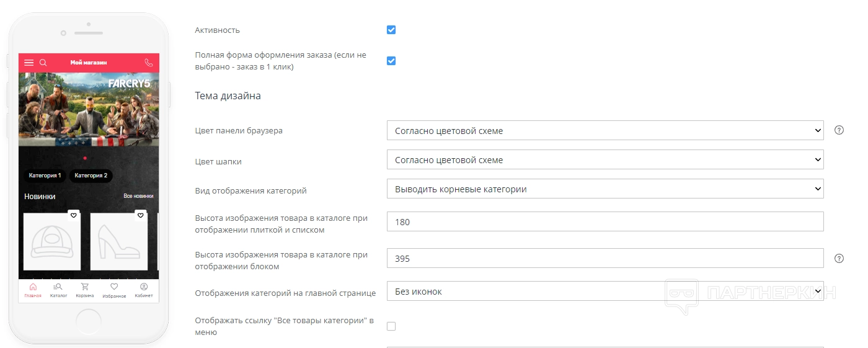This screenshot has width=868, height=348.
Task: Open the Цвет панели браузера dropdown
Action: click(x=604, y=131)
